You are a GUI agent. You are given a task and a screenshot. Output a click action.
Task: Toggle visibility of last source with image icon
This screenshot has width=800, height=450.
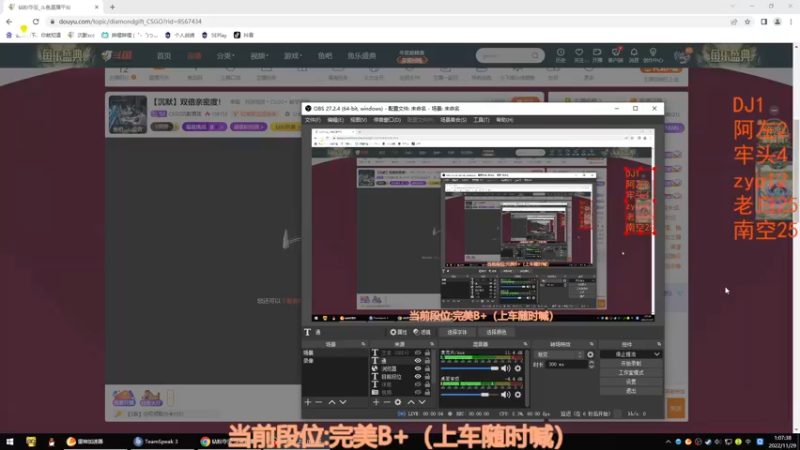[x=418, y=392]
